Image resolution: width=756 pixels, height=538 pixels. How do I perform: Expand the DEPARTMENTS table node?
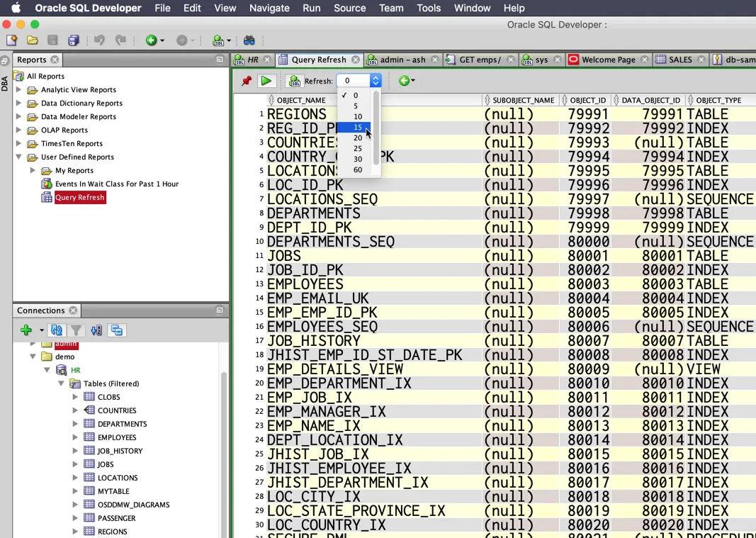tap(75, 424)
